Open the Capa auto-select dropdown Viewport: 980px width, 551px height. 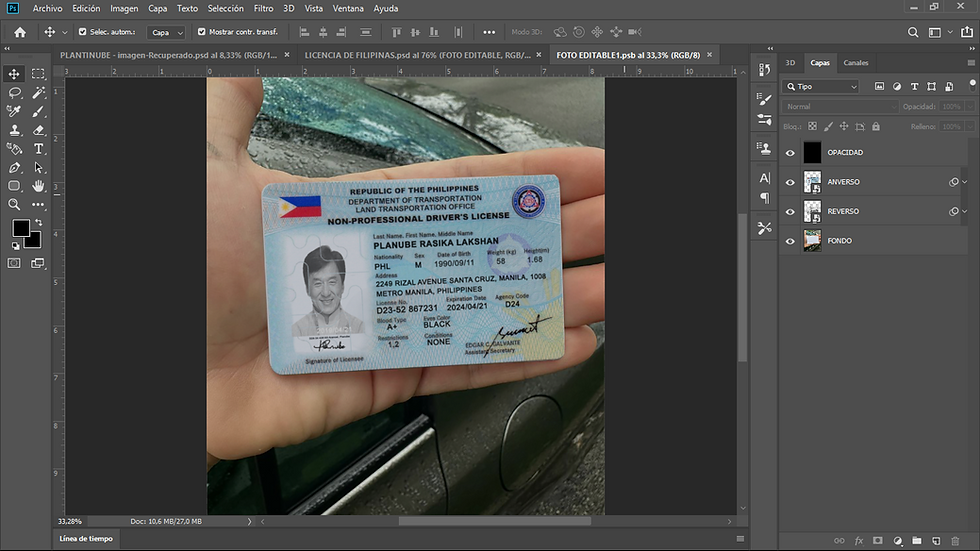[166, 32]
